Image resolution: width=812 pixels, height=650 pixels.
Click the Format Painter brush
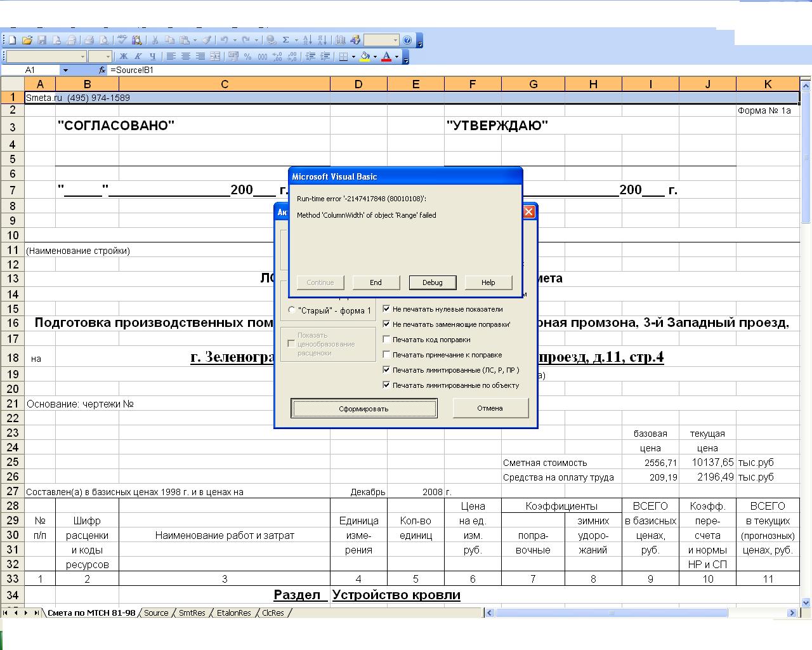tap(206, 40)
